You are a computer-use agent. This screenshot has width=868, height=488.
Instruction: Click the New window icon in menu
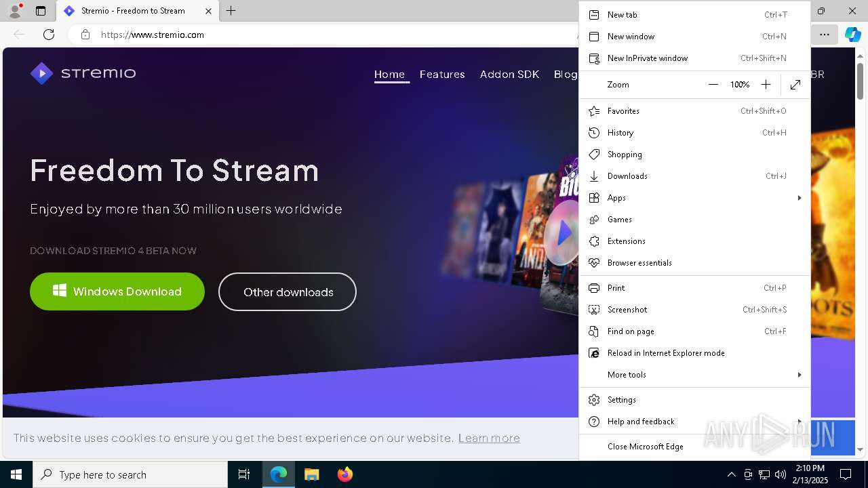pos(594,37)
